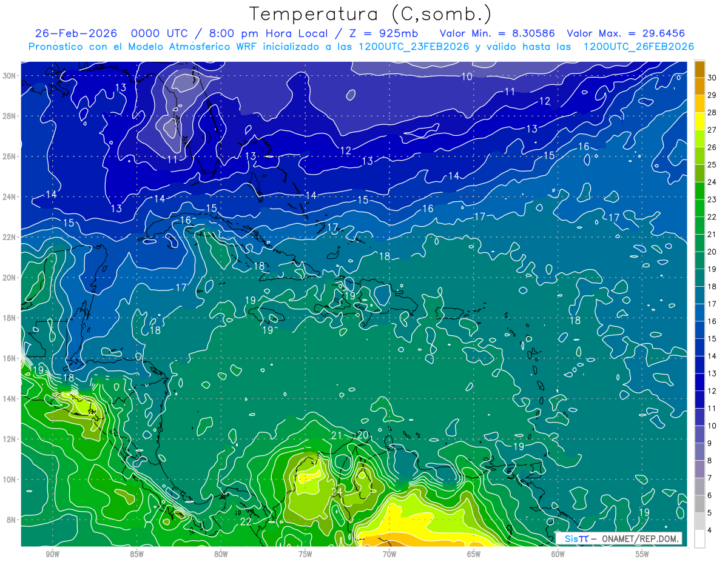This screenshot has width=728, height=562.
Task: Click '1200UTC_26FEB2026' in the subtitle
Action: coord(638,47)
